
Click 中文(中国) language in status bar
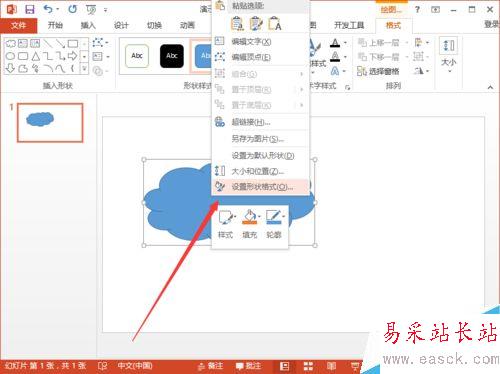[135, 366]
